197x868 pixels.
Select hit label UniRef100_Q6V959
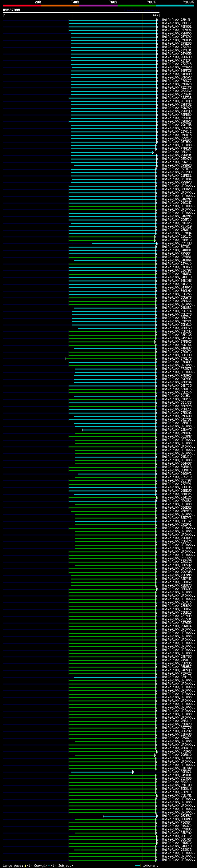click(177, 54)
